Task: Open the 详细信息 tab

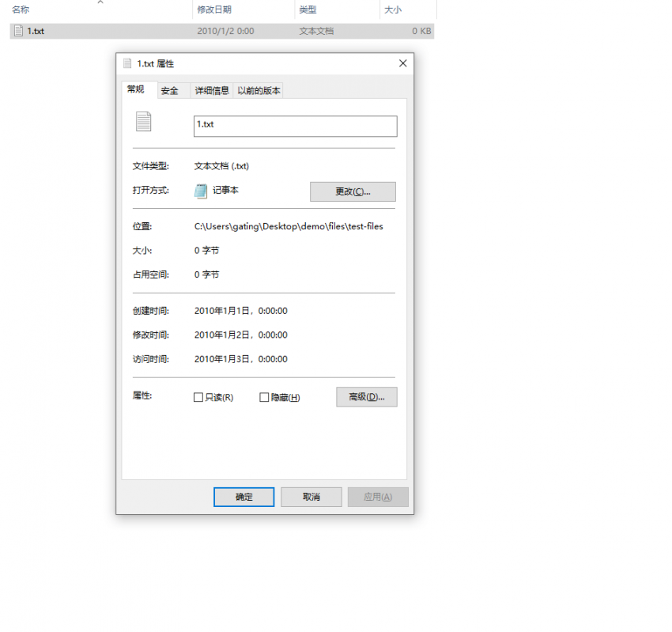Action: click(x=212, y=91)
